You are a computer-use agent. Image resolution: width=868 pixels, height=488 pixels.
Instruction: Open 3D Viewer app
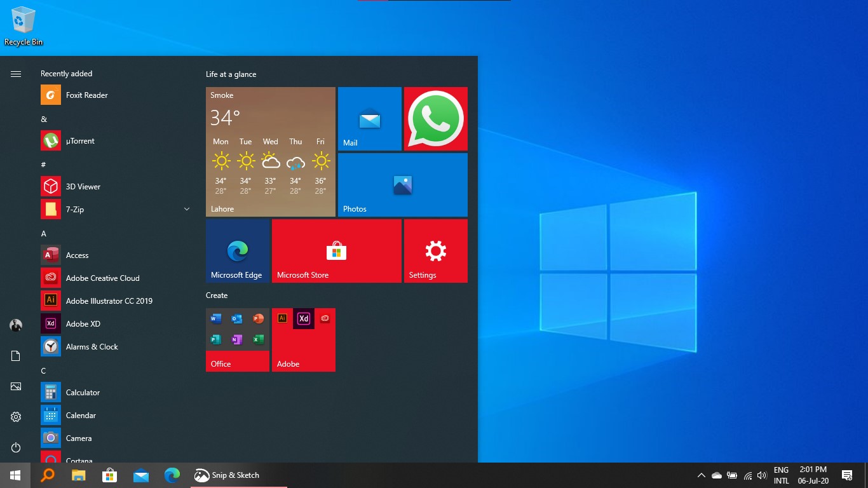click(116, 187)
